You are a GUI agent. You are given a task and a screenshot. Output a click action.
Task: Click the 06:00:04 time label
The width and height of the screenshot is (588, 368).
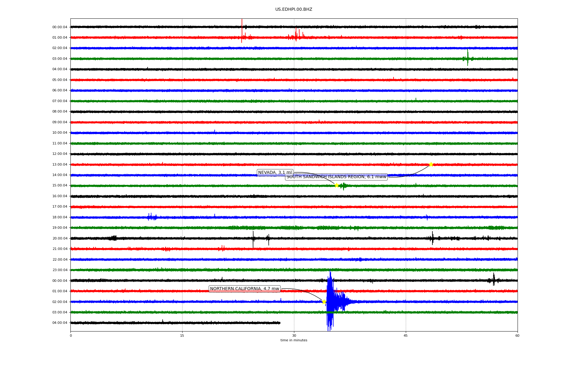pyautogui.click(x=60, y=90)
